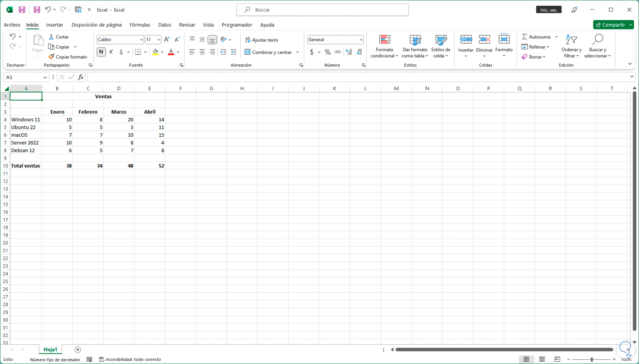This screenshot has height=364, width=639.
Task: Adjust the zoom slider handle
Action: coord(592,360)
